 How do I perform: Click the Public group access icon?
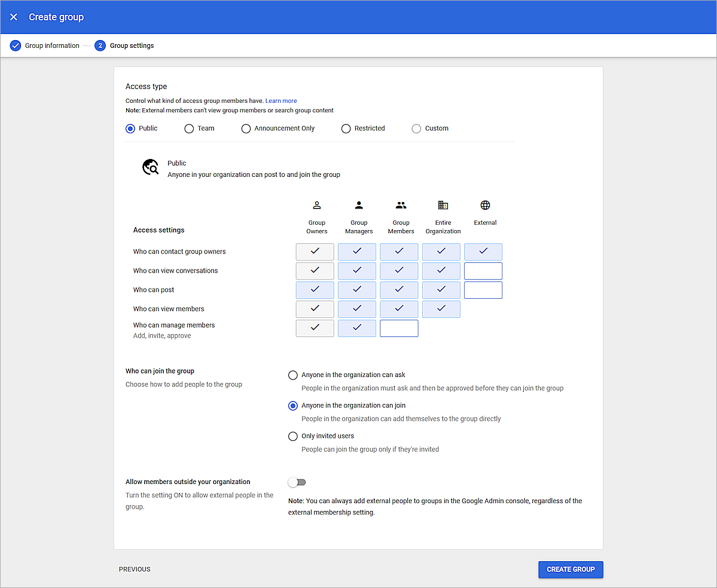pyautogui.click(x=150, y=167)
